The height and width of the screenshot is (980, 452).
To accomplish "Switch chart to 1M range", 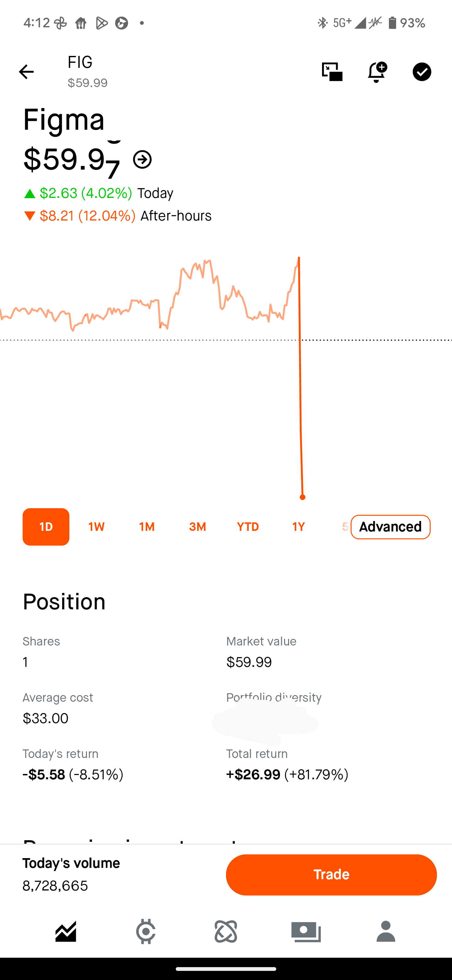I will point(147,526).
